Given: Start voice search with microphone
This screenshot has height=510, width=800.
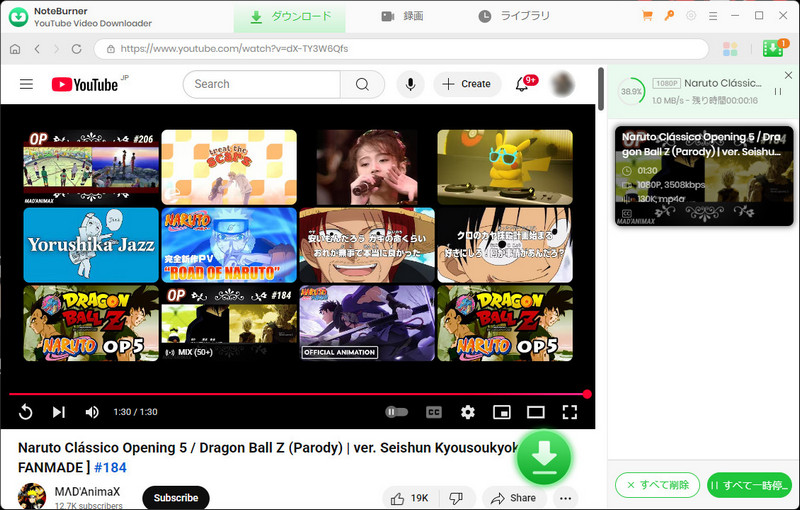Looking at the screenshot, I should coord(410,84).
